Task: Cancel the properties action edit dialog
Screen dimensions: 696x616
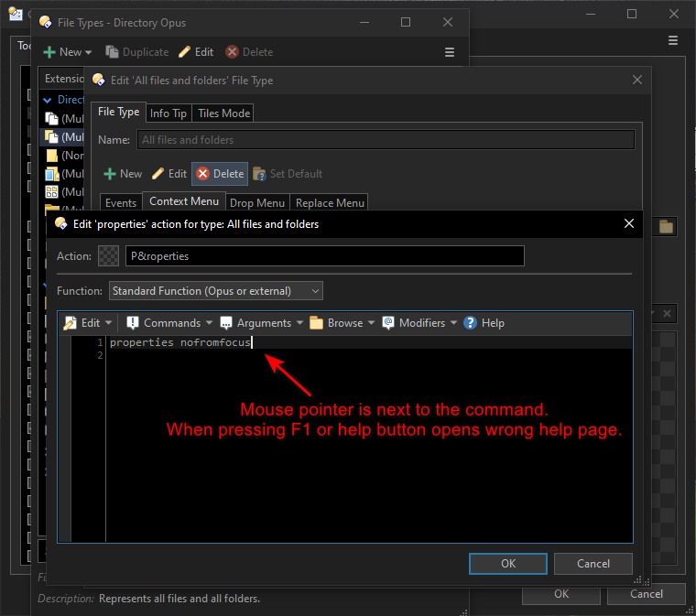Action: [x=593, y=564]
